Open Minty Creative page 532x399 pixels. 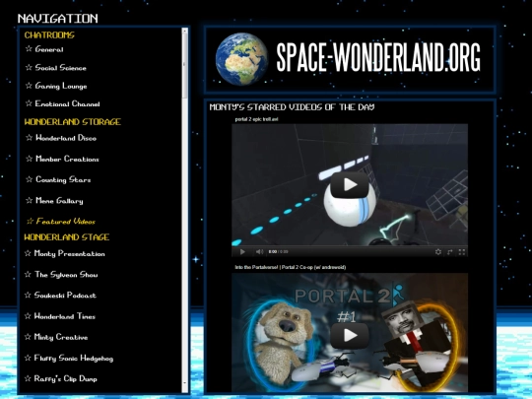(61, 337)
